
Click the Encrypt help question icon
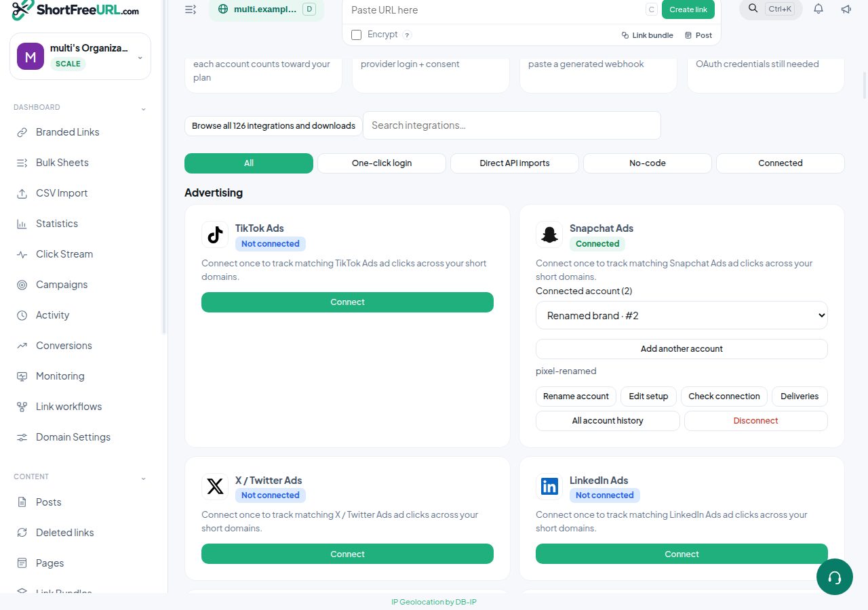click(x=407, y=35)
